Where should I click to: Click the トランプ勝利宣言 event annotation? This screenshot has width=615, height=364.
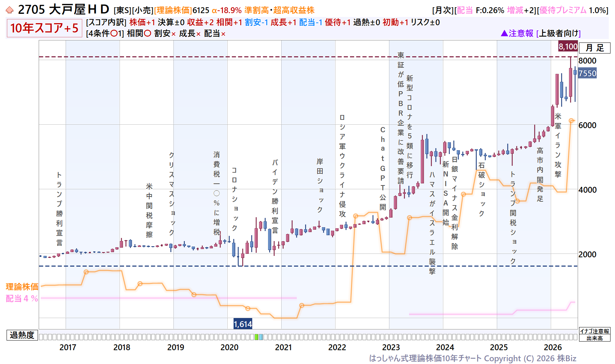[x=59, y=209]
